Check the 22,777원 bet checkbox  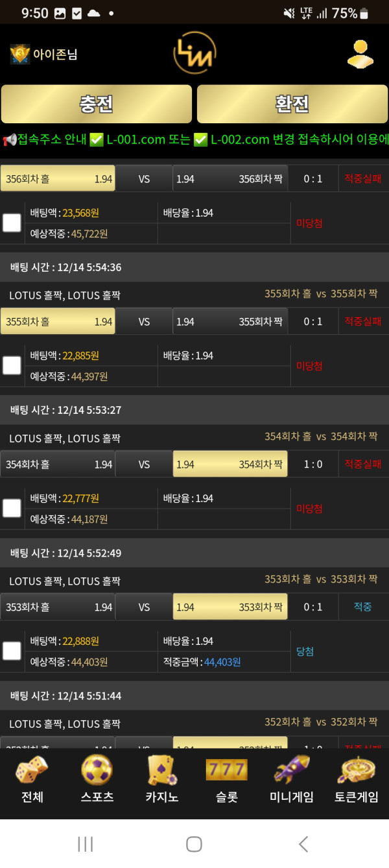click(x=12, y=509)
